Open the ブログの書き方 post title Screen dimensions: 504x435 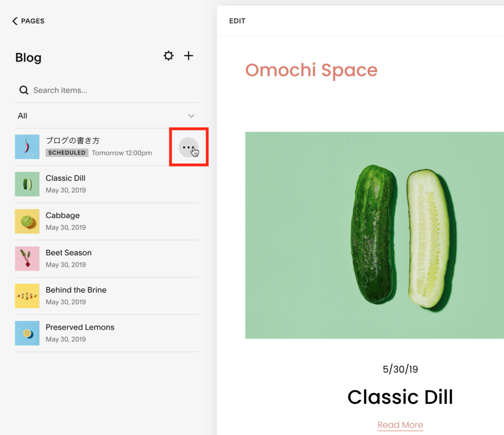[x=73, y=140]
